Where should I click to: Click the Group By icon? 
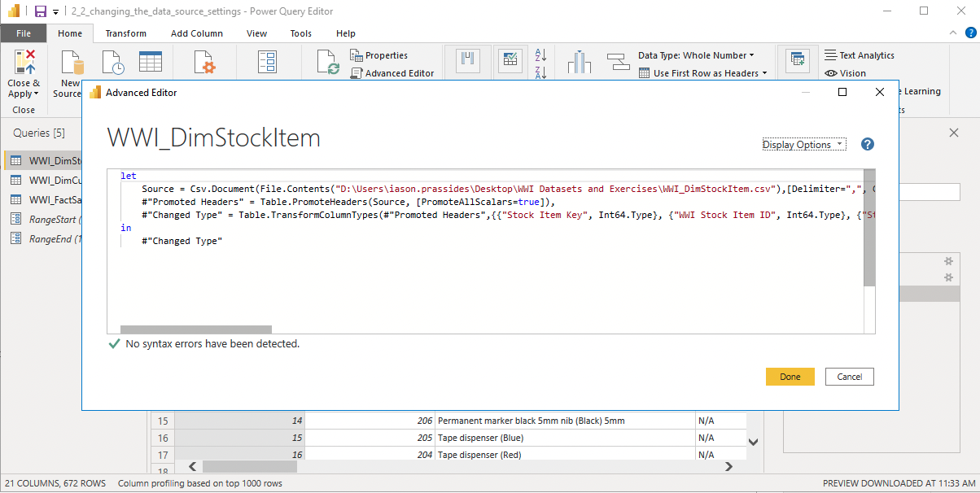pyautogui.click(x=619, y=62)
